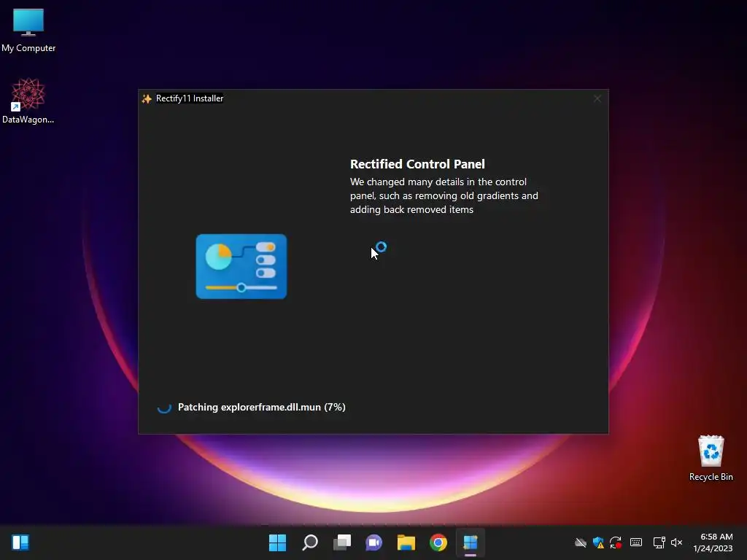Click the Control Panel illustration in installer
Image resolution: width=747 pixels, height=560 pixels.
click(x=241, y=266)
